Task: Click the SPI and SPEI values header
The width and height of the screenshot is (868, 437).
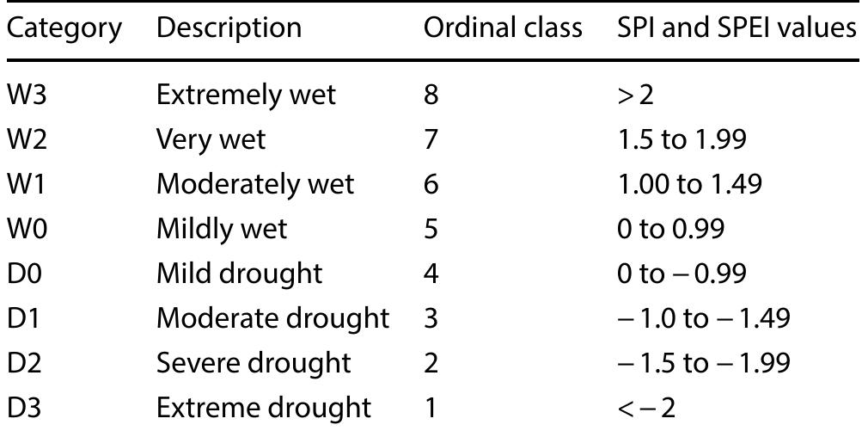Action: (x=737, y=28)
